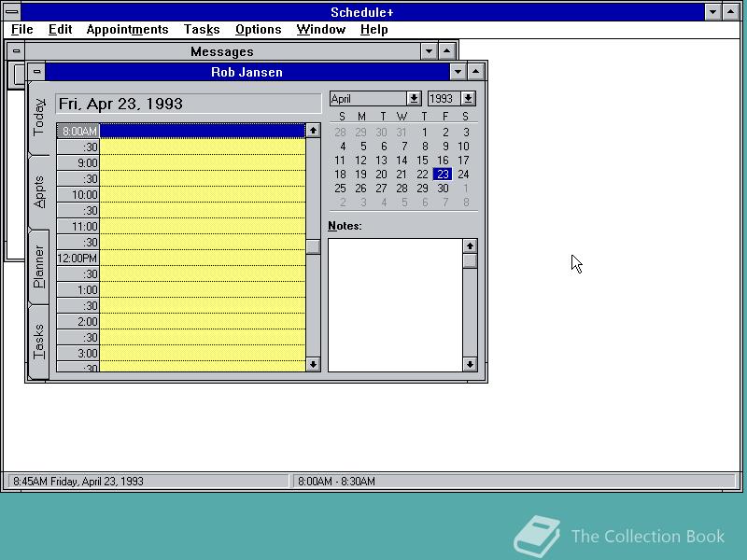Open the Rob Jansen window control menu
The image size is (747, 560).
(36, 72)
